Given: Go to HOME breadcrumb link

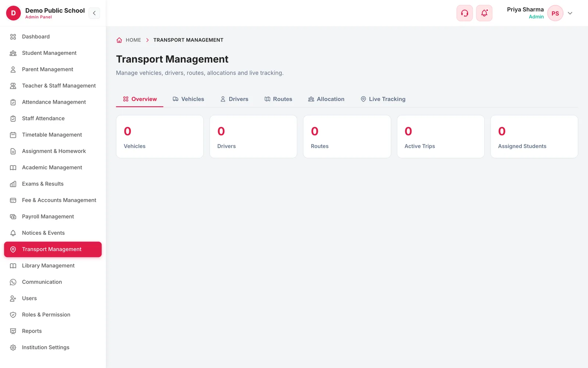Looking at the screenshot, I should pos(133,40).
